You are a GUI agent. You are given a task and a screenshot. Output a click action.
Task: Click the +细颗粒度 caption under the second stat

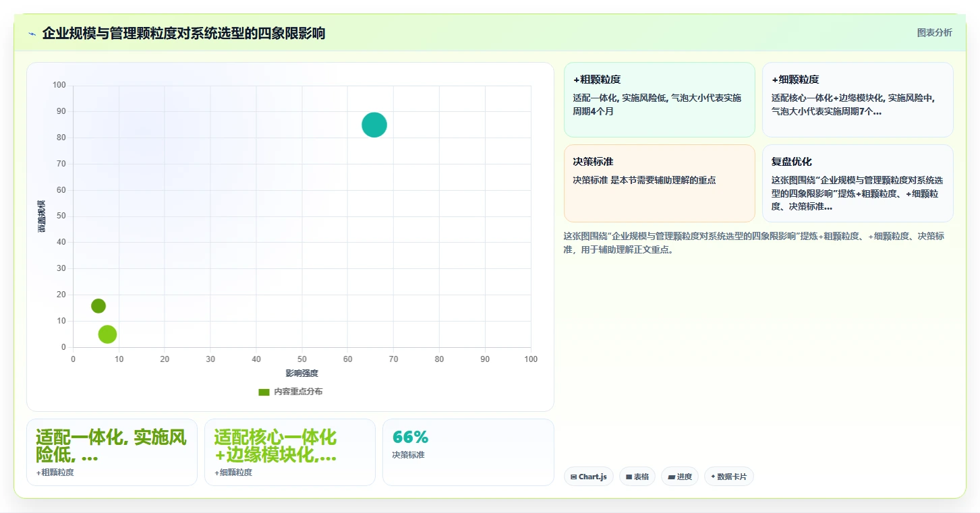[x=233, y=473]
